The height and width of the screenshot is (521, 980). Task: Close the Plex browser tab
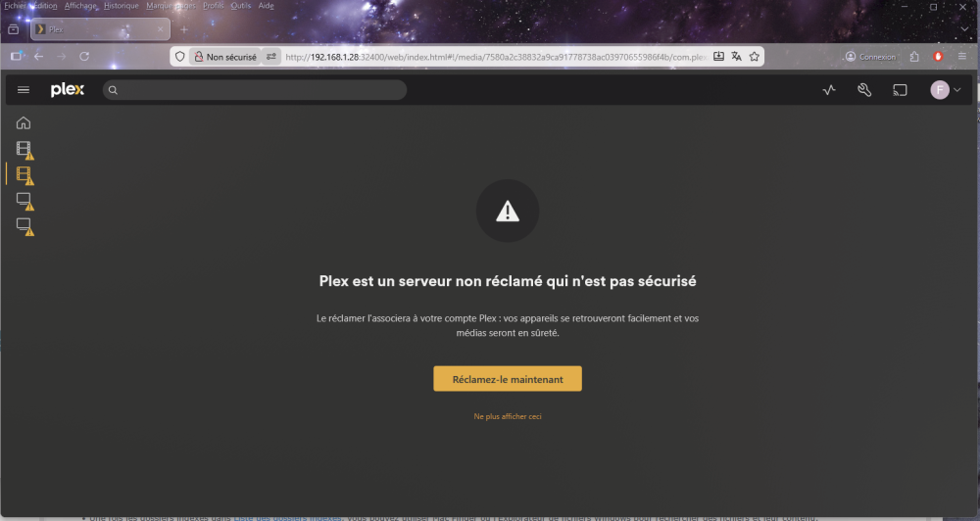coord(160,29)
